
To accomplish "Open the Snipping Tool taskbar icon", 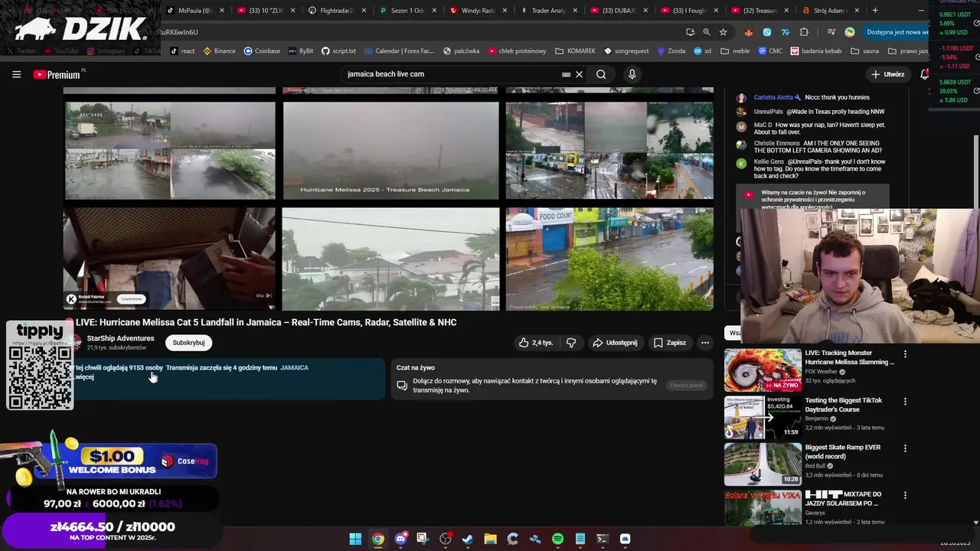I will point(423,539).
